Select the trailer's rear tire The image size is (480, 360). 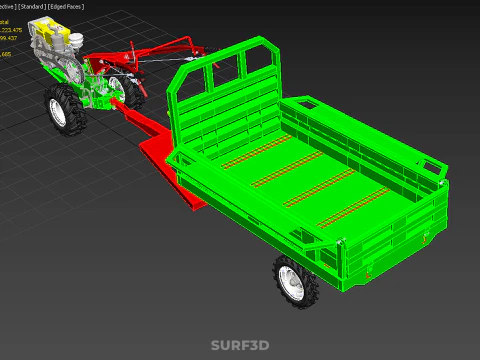[x=296, y=282]
